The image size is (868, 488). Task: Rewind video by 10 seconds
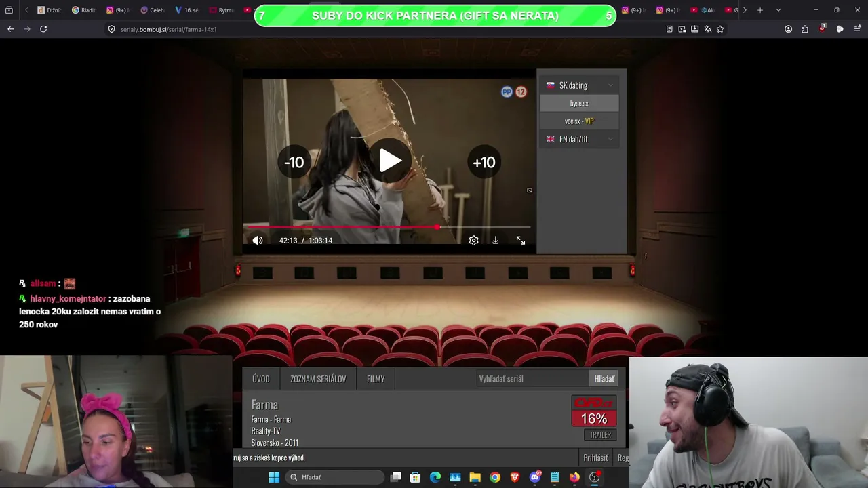coord(294,162)
